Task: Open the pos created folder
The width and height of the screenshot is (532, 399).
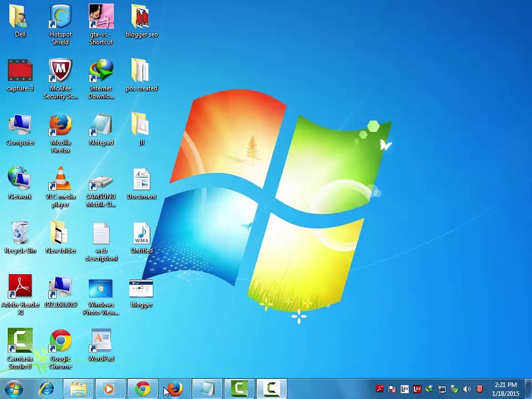Action: pos(141,75)
